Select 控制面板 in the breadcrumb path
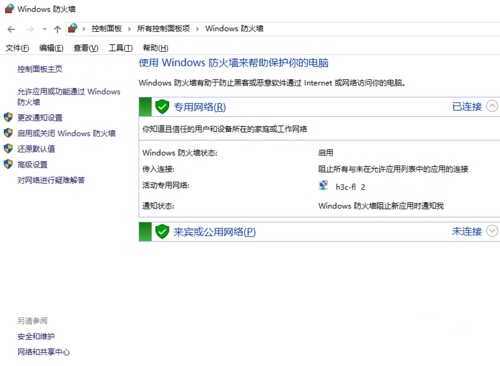Image resolution: width=500 pixels, height=366 pixels. pos(107,29)
